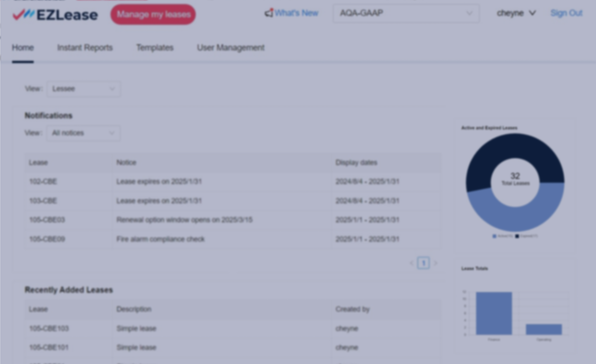Click the chevron on the Lessee view selector

[112, 89]
